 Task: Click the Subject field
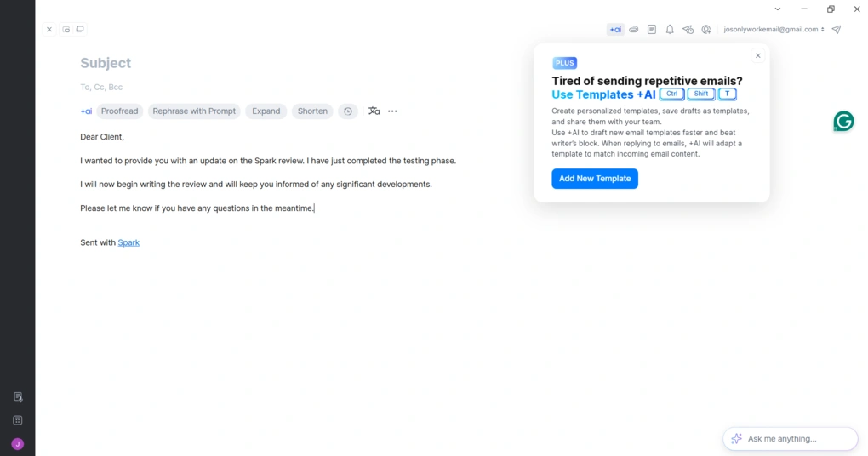(x=106, y=63)
